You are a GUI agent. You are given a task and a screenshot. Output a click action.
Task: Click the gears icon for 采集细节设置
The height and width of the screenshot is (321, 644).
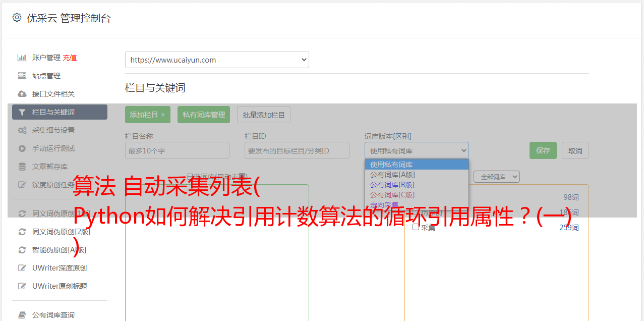click(x=22, y=130)
